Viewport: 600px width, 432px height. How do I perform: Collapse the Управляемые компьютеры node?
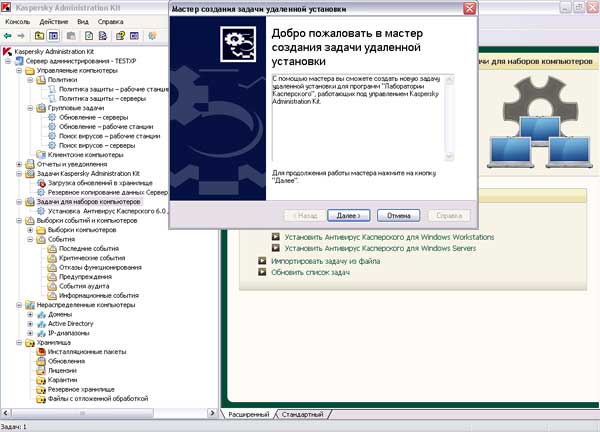[19, 70]
